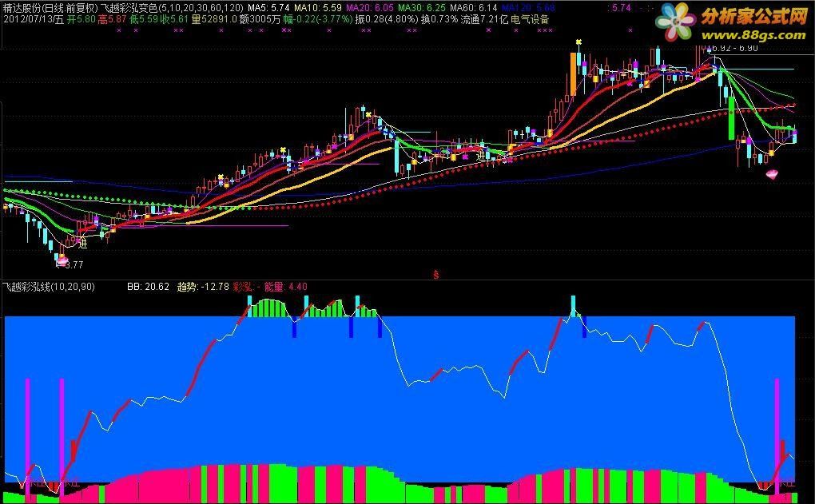Click the colorful flower logo icon
This screenshot has width=815, height=504.
[676, 22]
